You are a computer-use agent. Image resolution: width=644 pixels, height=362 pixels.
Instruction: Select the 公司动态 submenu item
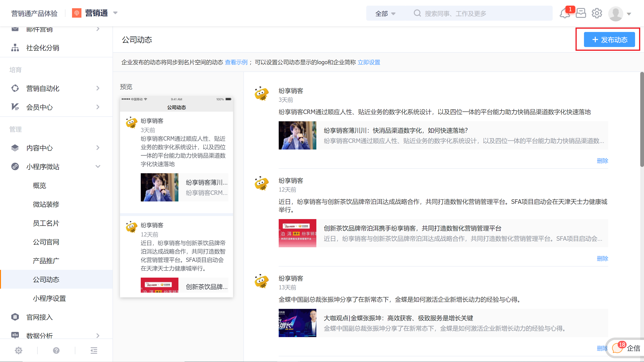(x=56, y=279)
